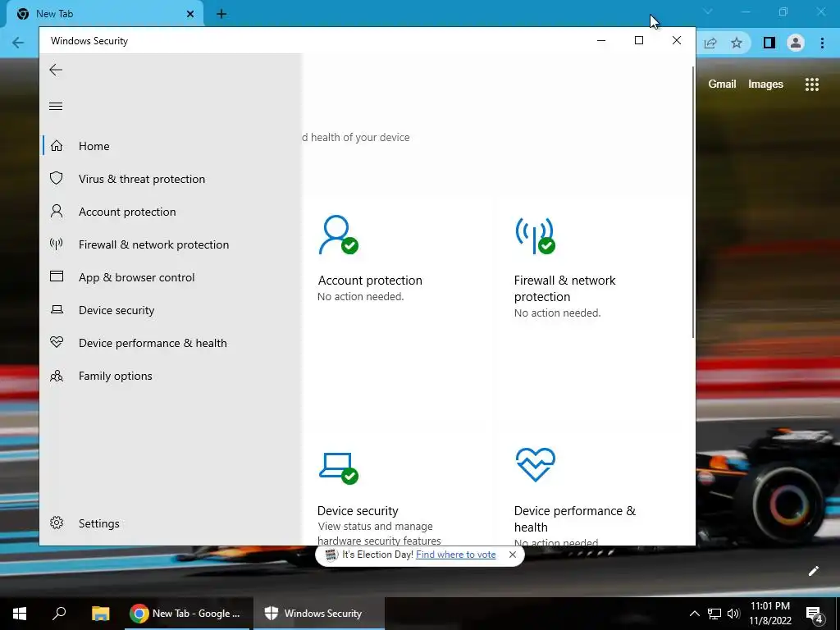Select Device performance & health in navigation pane

152,343
